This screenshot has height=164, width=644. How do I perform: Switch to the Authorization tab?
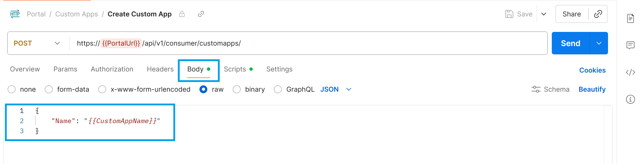point(112,69)
